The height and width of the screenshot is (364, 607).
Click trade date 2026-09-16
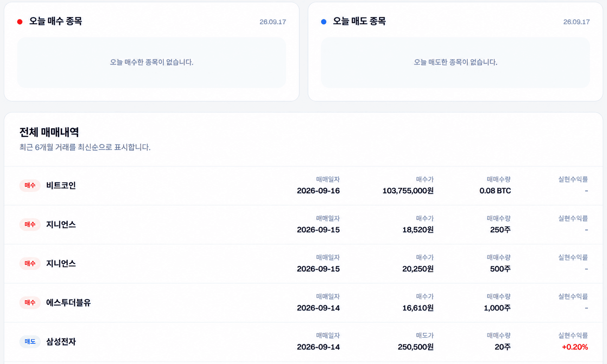click(318, 191)
